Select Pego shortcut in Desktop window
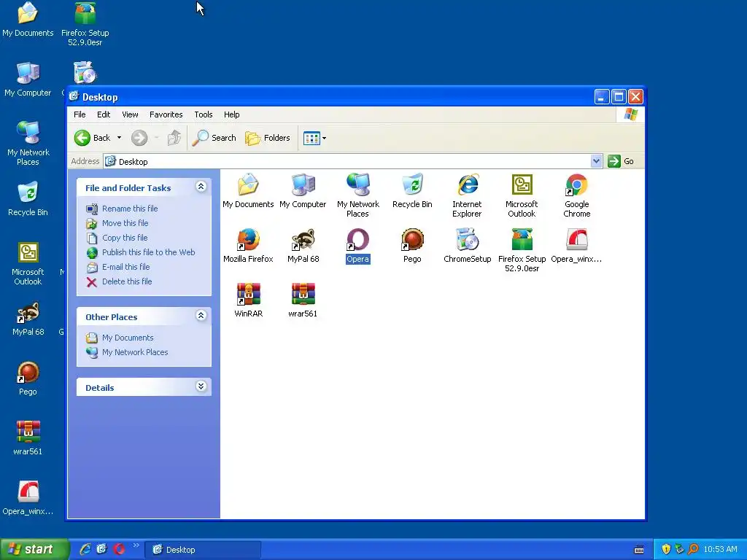Screen dimensions: 747x560 412,246
